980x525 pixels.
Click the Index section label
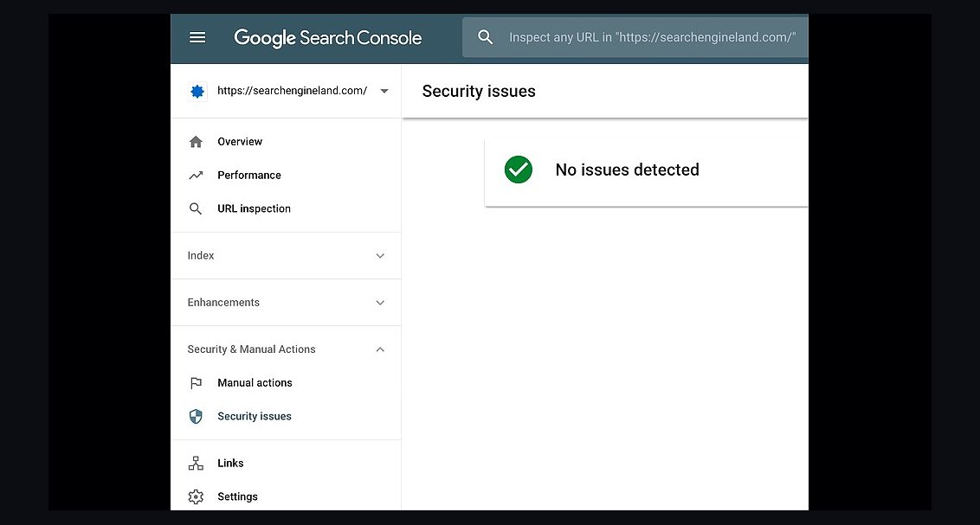click(x=201, y=255)
